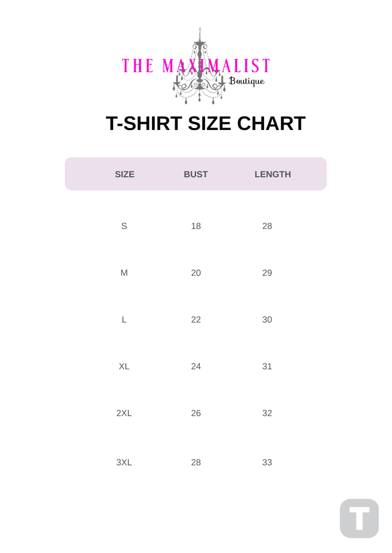Click bust value 26 for size 2XL
The image size is (392, 553).
pos(196,413)
